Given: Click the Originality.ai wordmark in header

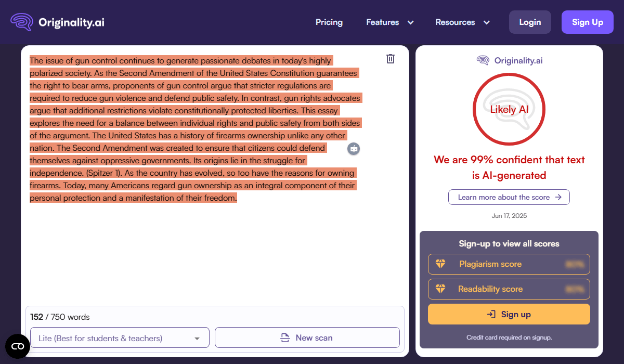Looking at the screenshot, I should (72, 22).
